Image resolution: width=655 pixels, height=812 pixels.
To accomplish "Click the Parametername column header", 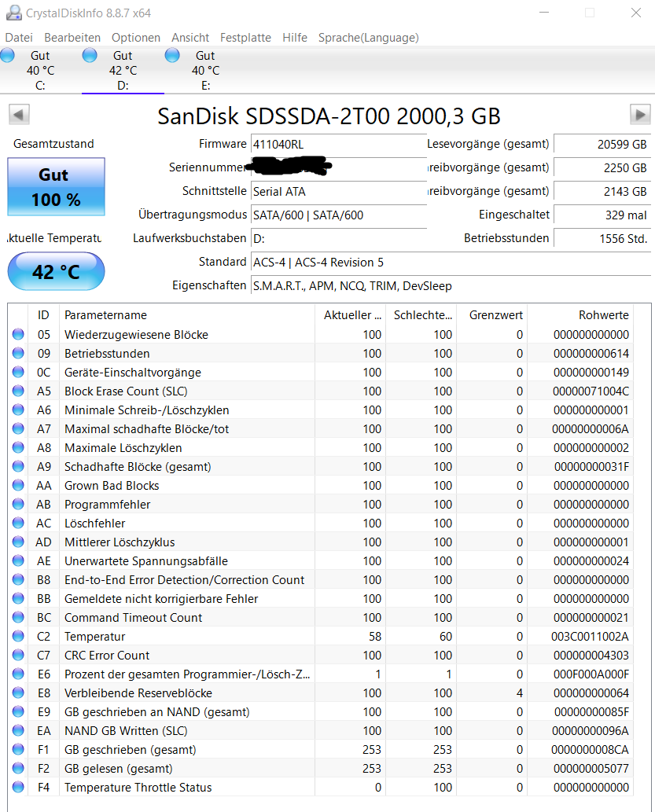I will pyautogui.click(x=187, y=315).
